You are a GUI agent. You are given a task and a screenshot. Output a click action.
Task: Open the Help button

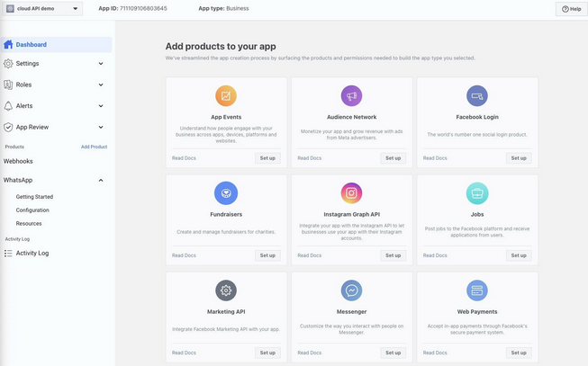click(571, 9)
